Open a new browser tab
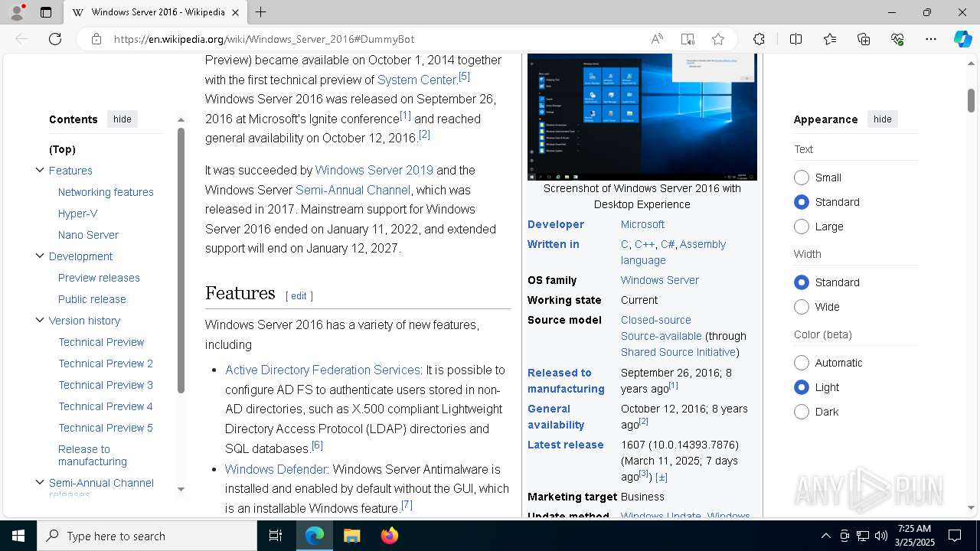980x551 pixels. [261, 12]
